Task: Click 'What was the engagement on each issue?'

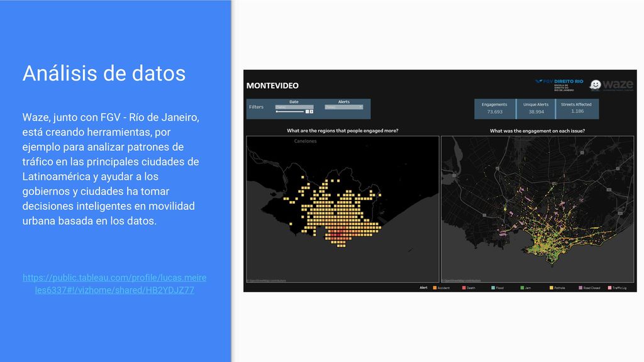Action: [x=537, y=131]
